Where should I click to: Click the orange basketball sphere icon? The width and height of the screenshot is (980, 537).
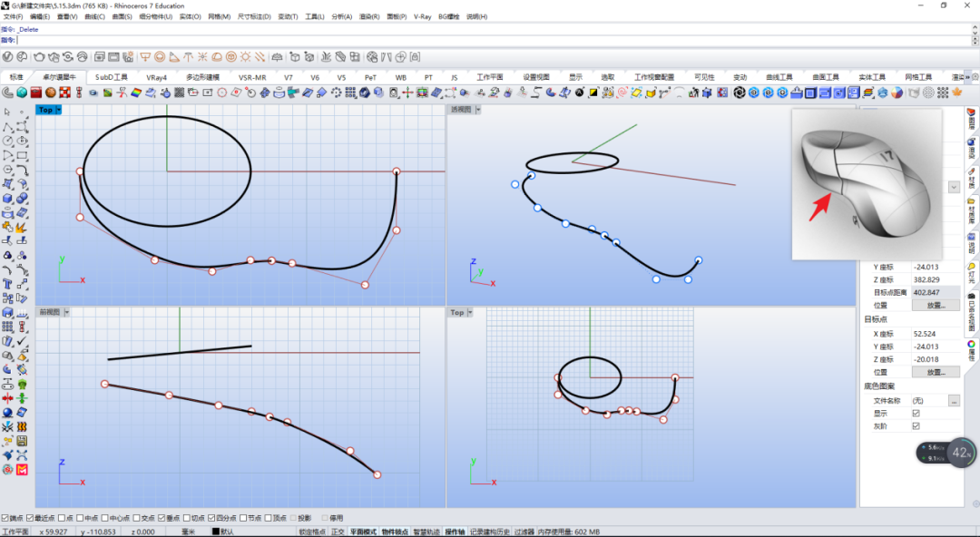coord(50,93)
